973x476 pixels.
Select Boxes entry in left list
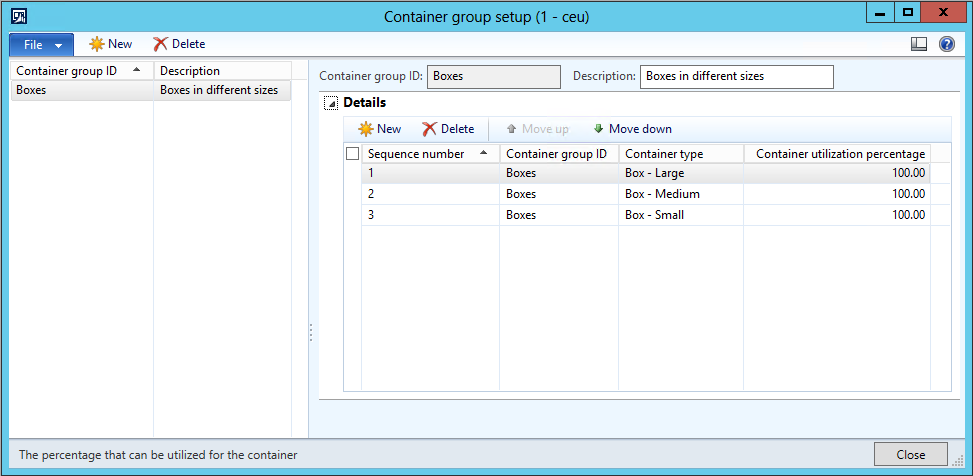80,90
